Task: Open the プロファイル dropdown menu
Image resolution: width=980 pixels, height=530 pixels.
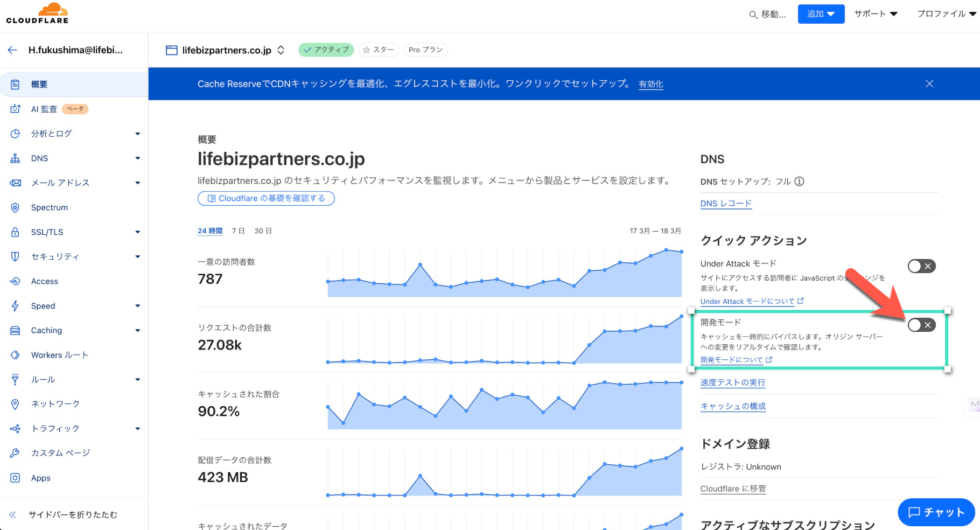Action: [x=947, y=14]
